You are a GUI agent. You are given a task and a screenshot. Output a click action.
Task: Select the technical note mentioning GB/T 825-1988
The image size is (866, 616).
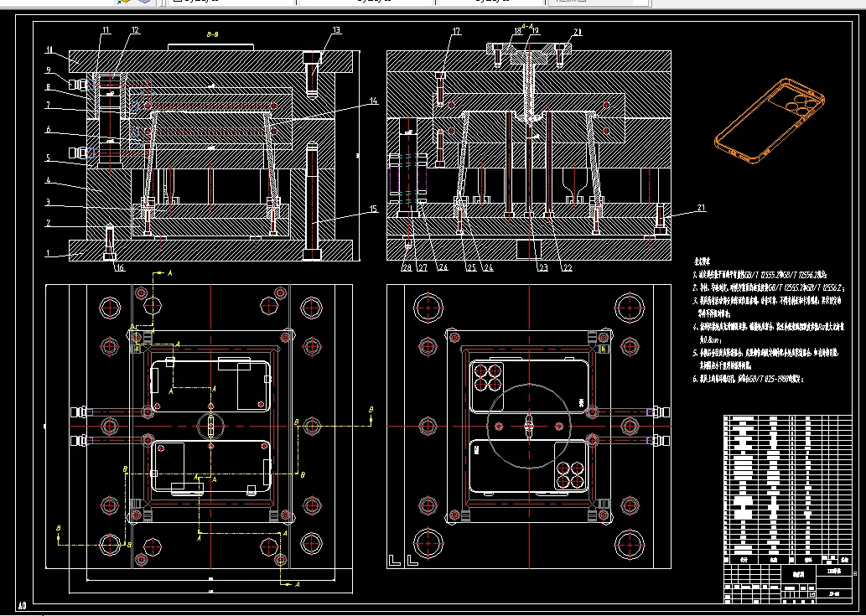[749, 379]
